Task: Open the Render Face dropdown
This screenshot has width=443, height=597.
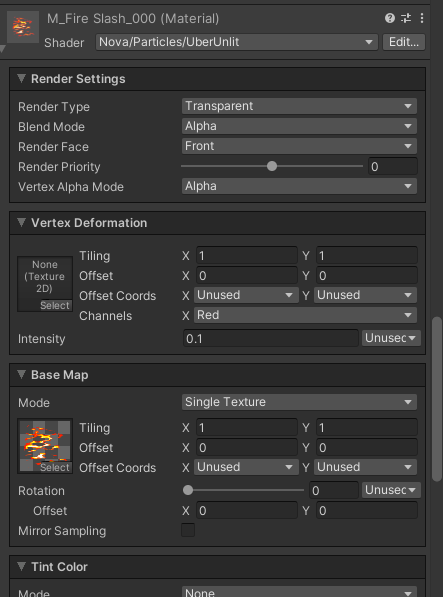Action: (x=299, y=146)
